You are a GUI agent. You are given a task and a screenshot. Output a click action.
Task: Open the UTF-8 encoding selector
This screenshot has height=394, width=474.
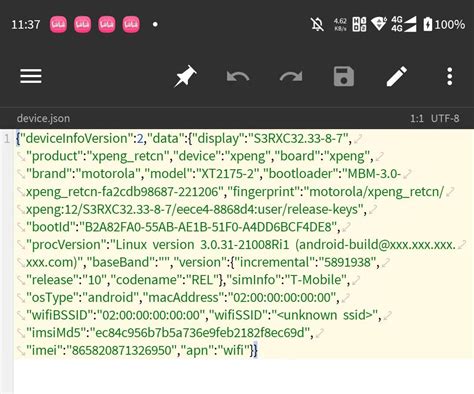[x=445, y=118]
